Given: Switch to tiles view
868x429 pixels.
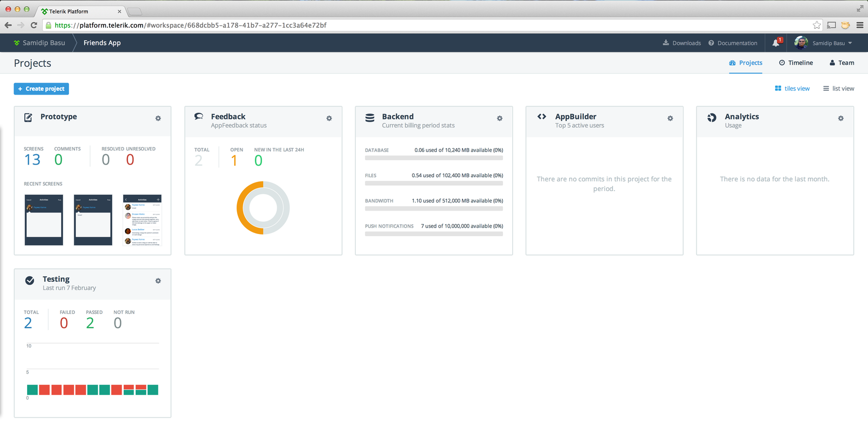Looking at the screenshot, I should (x=792, y=89).
